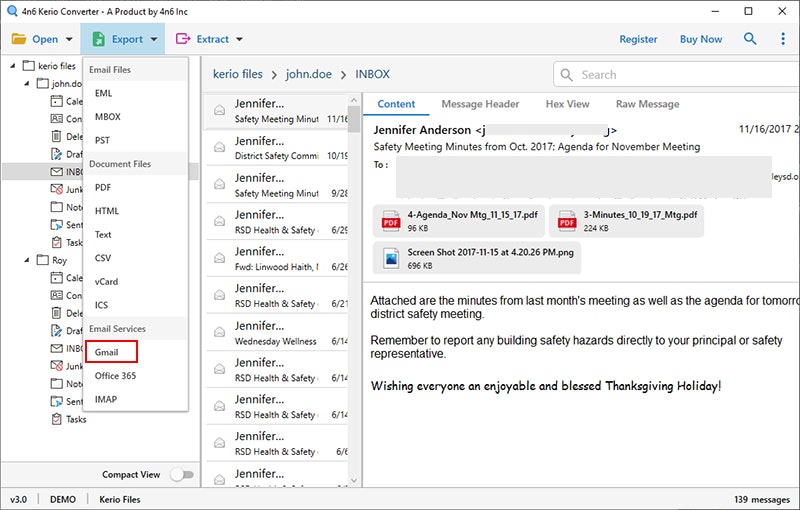Click the Buy Now link

(701, 39)
